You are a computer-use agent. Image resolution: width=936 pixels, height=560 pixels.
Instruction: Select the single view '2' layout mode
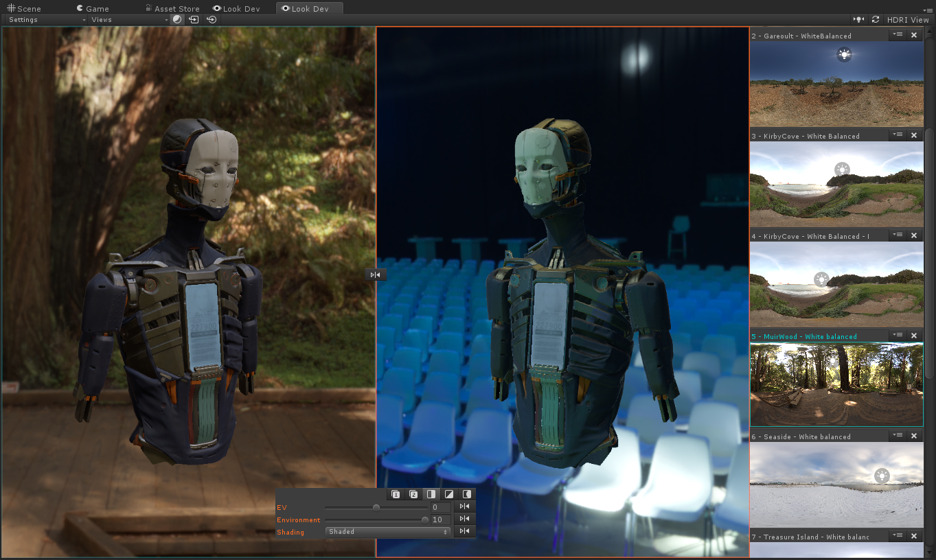click(413, 494)
